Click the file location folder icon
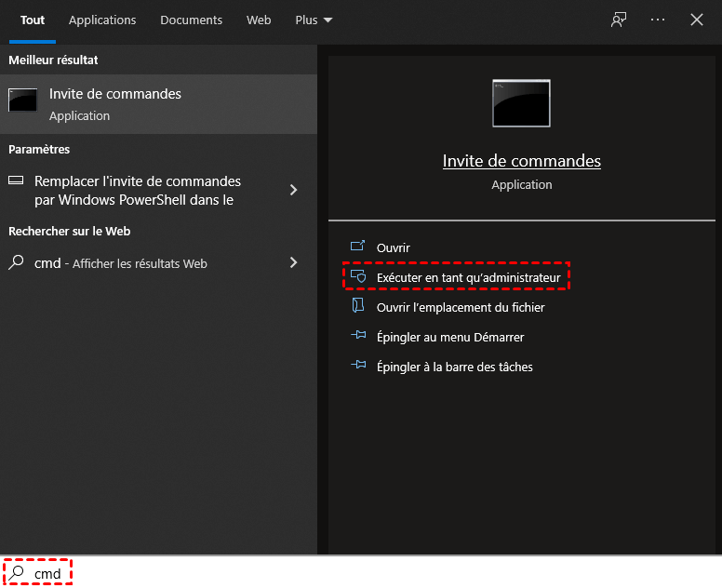 click(358, 307)
